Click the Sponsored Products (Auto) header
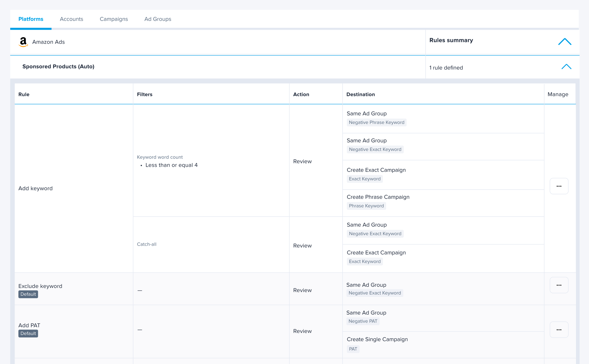The width and height of the screenshot is (589, 364). tap(58, 66)
